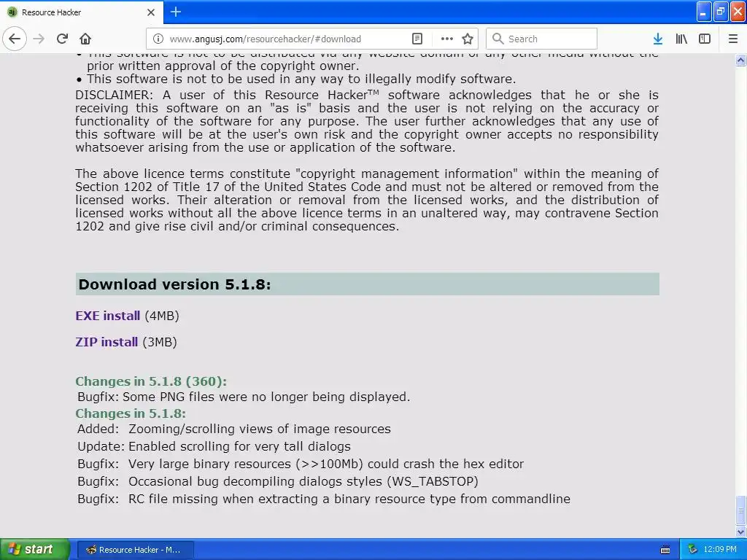This screenshot has width=747, height=560.
Task: Toggle reader view icon
Action: (x=417, y=39)
